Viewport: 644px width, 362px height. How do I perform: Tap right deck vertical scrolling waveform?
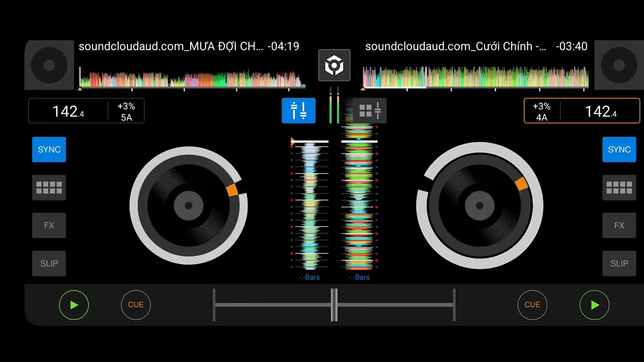point(359,196)
